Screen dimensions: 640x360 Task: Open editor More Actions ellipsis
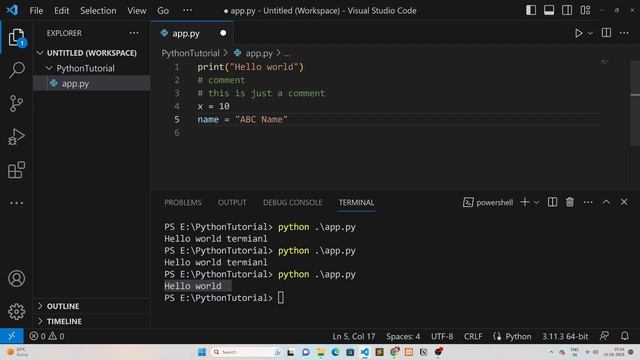point(624,33)
